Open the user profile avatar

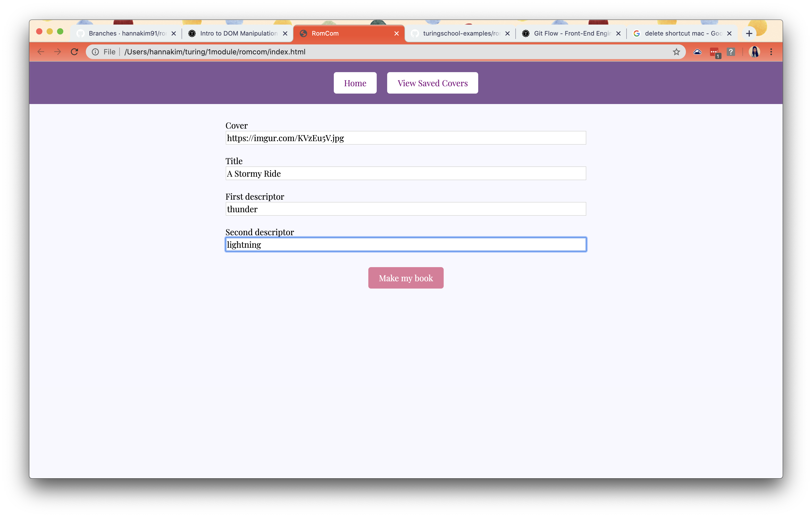point(754,52)
